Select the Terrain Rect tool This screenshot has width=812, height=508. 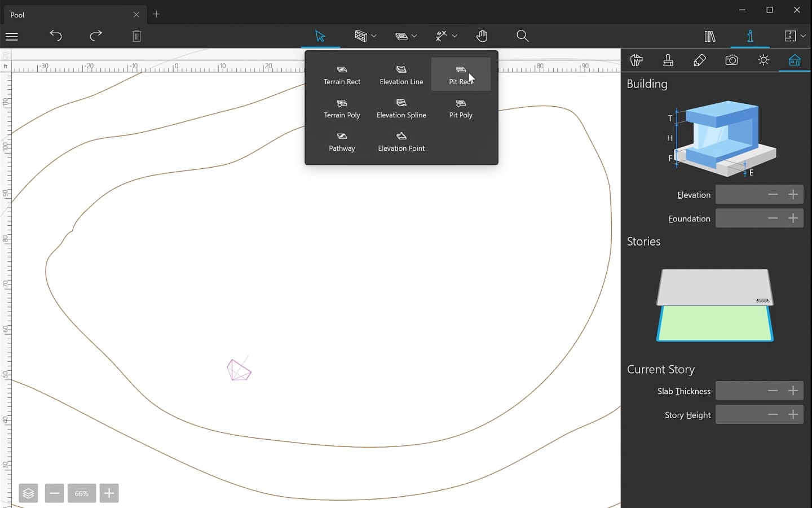[x=342, y=75]
